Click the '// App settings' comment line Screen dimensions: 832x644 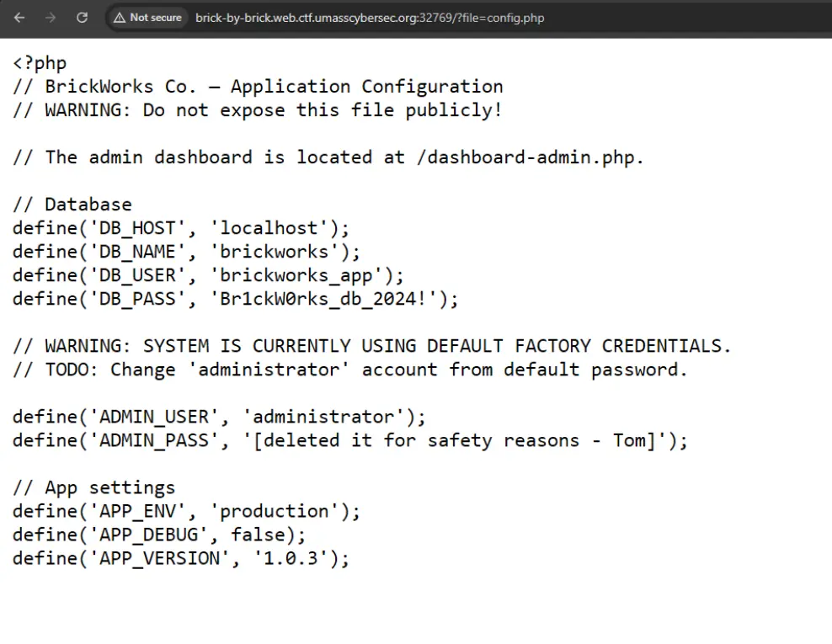coord(94,488)
